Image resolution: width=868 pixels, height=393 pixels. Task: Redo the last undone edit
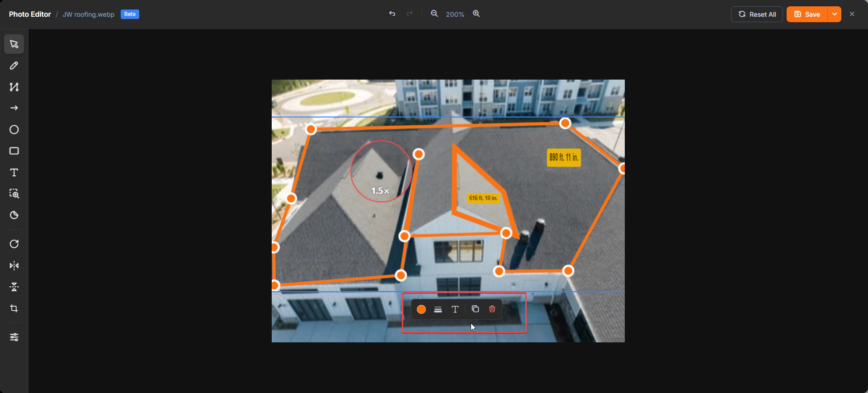(410, 14)
